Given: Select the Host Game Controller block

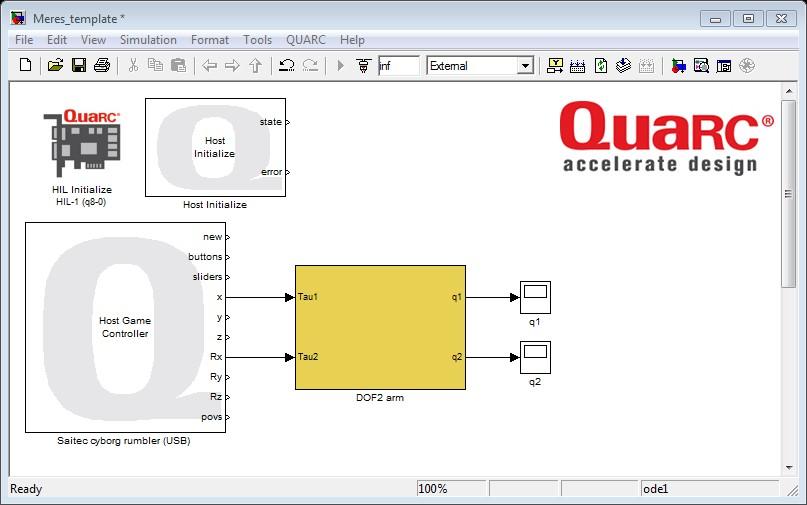Looking at the screenshot, I should click(x=125, y=327).
